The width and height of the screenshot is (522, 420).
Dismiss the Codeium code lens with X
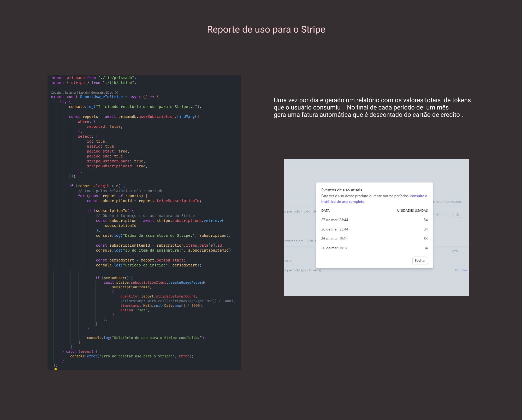tap(117, 93)
